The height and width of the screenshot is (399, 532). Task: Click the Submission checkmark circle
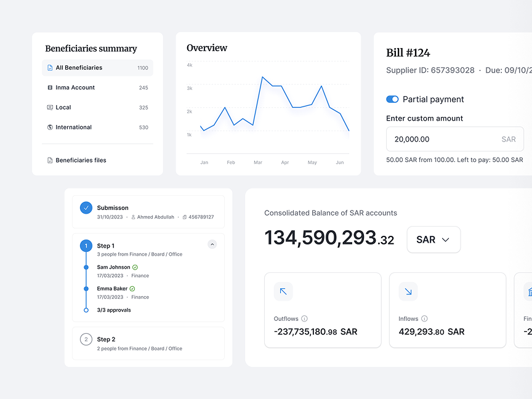pos(86,208)
